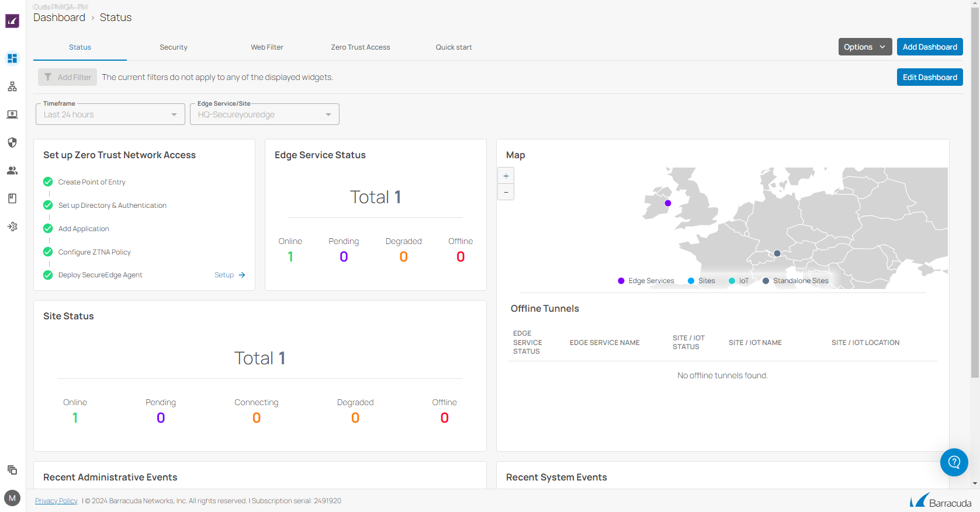Click the Site Status Connecting count

point(257,418)
